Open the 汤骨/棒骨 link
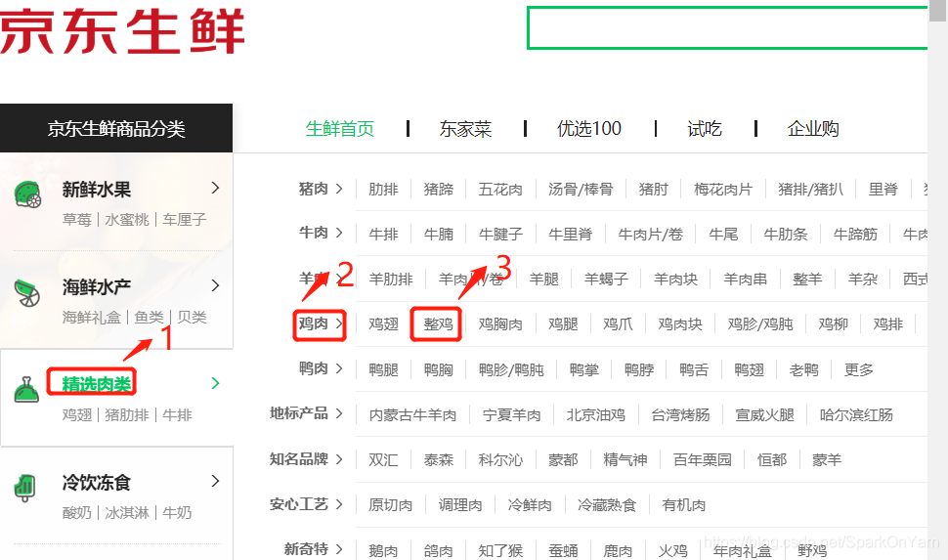This screenshot has width=948, height=560. 581,190
